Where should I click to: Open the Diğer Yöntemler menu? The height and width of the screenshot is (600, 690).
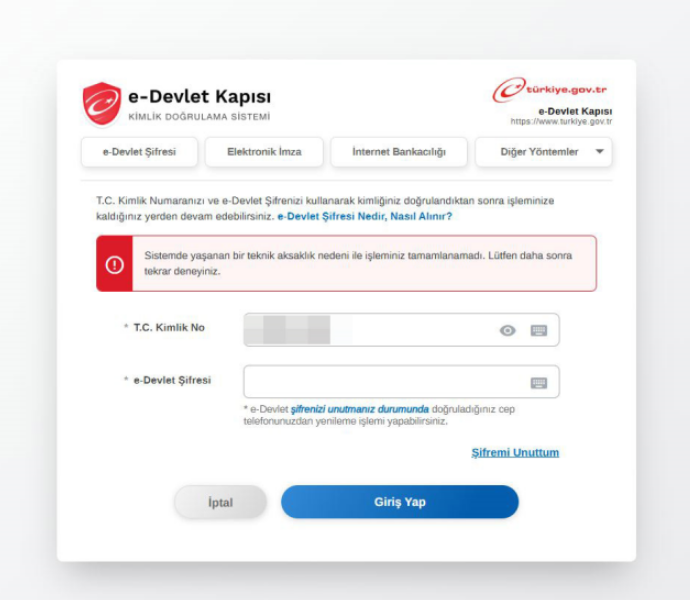tap(543, 152)
